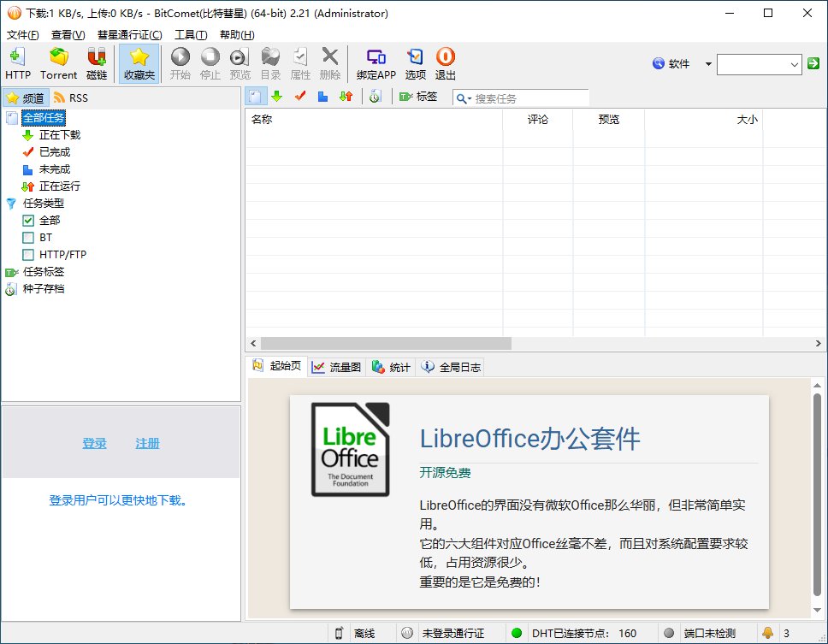828x644 pixels.
Task: Click in the 搜索任务 search field
Action: 529,98
